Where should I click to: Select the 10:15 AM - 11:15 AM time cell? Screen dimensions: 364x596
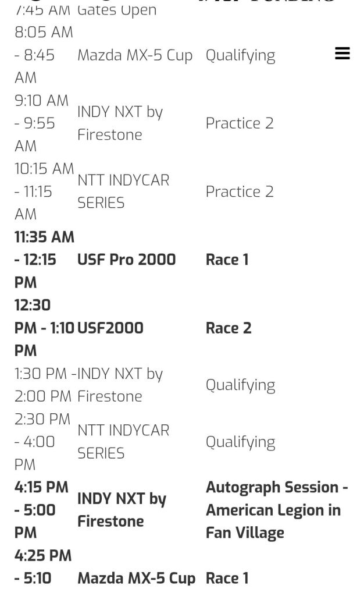44,191
